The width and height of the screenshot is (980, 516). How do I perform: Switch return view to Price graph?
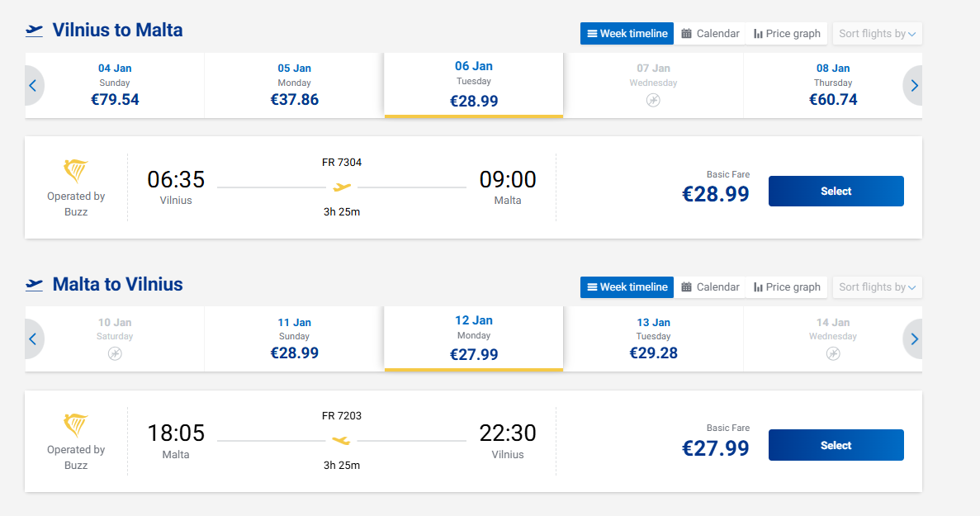click(x=787, y=287)
